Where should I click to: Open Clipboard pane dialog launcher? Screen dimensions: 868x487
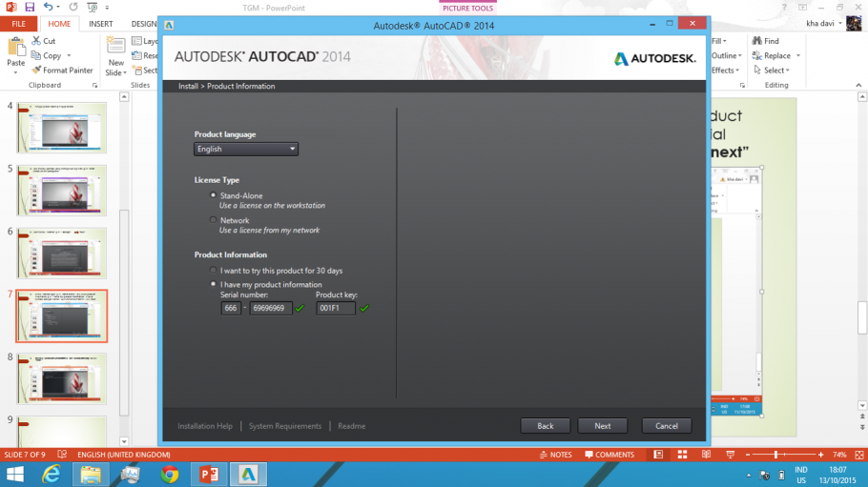pos(94,85)
